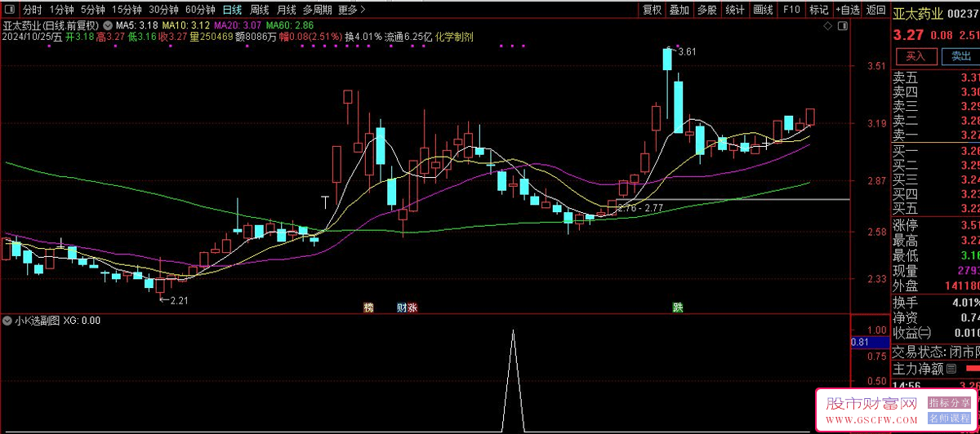The image size is (980, 434).
Task: Click the 亚太药业 stock name in right panel
Action: click(918, 14)
